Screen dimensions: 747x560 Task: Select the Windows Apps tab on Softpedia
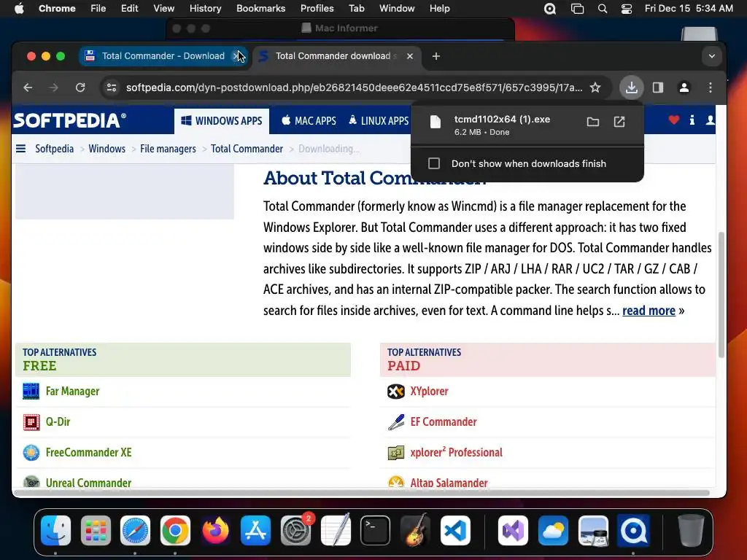pyautogui.click(x=222, y=121)
